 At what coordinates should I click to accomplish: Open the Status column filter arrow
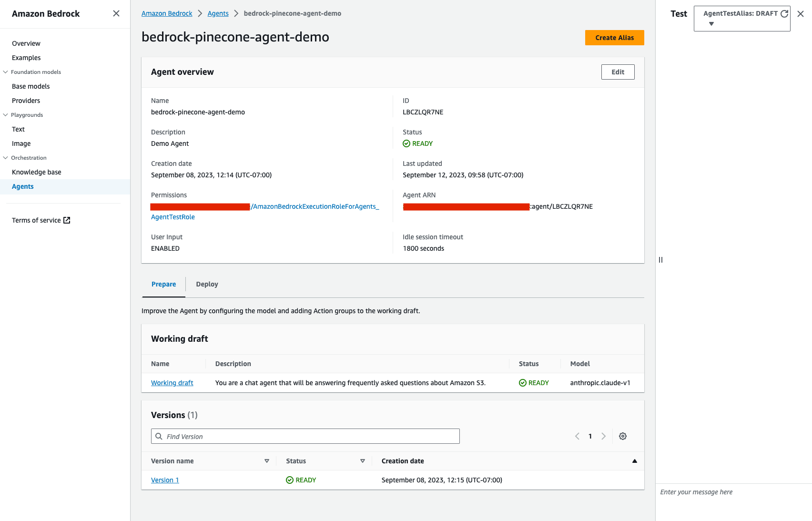click(363, 461)
